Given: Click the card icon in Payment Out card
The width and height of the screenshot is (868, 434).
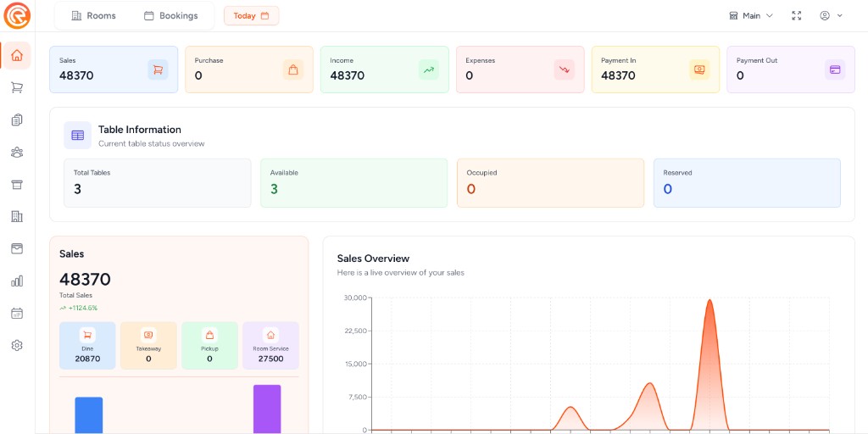Looking at the screenshot, I should (x=835, y=70).
